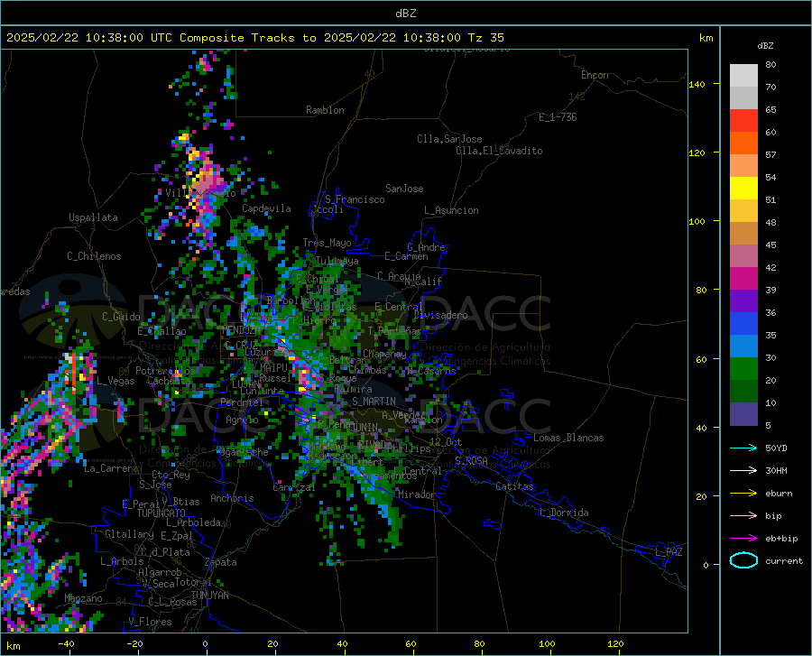Click the dBZ legend heading

point(765,45)
